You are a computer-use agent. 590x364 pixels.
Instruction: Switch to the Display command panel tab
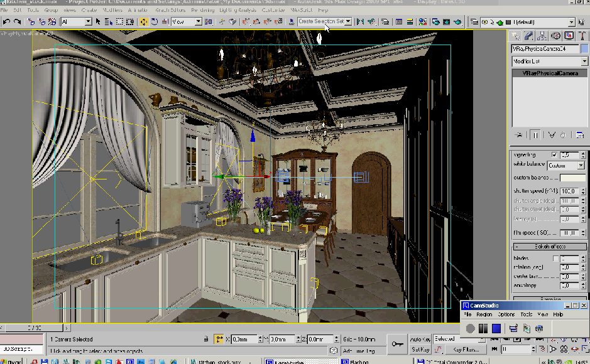click(x=569, y=36)
